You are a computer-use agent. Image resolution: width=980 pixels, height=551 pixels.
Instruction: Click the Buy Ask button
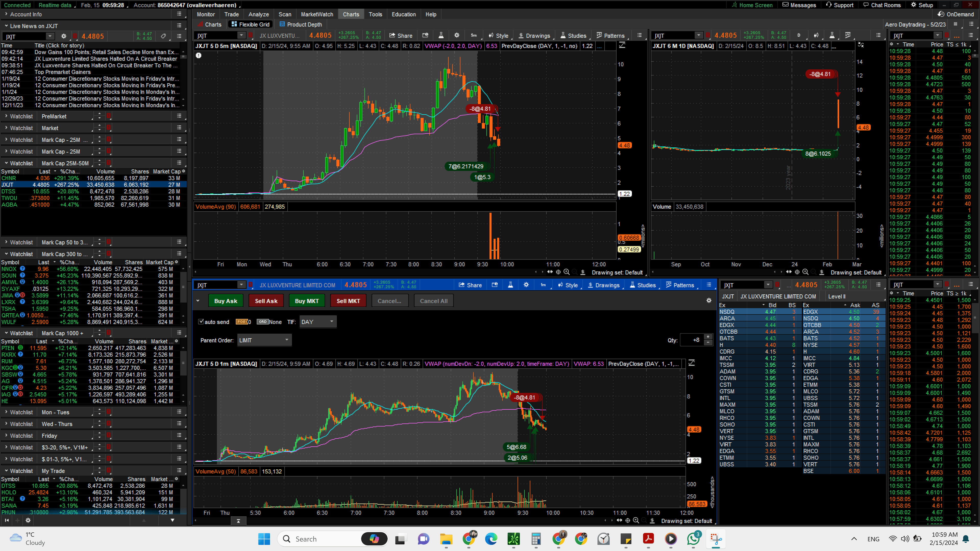tap(226, 301)
